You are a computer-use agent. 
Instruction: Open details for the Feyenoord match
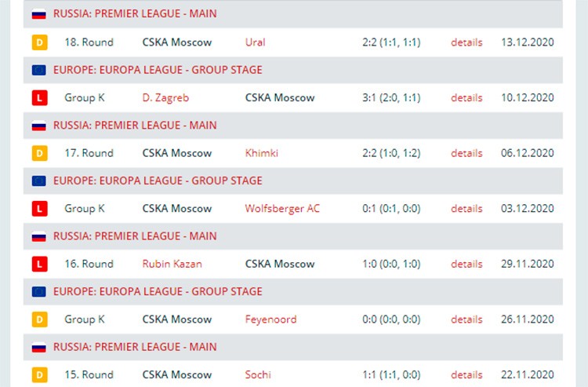pos(466,319)
